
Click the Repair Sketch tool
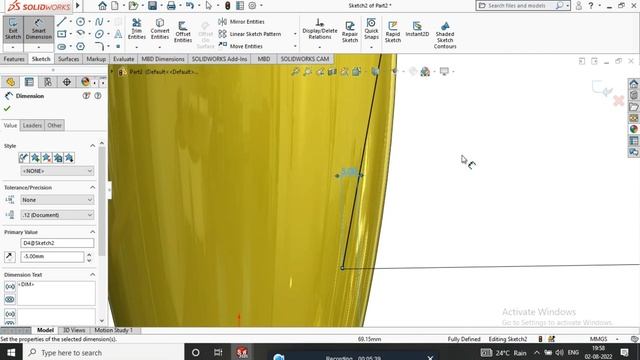pyautogui.click(x=350, y=31)
